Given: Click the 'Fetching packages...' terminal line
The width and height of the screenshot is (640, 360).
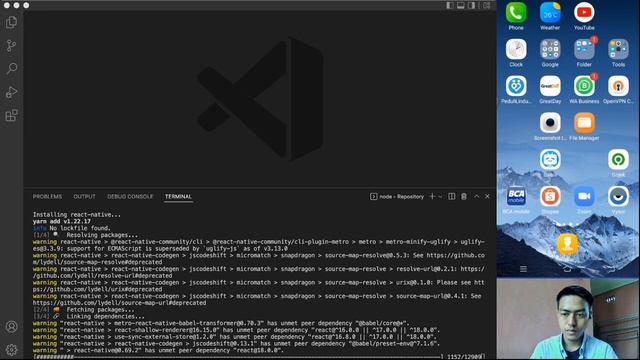Looking at the screenshot, I should (x=84, y=310).
